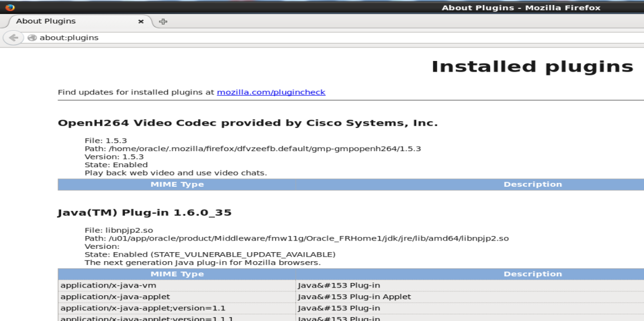The width and height of the screenshot is (644, 321).
Task: Click the OpenH264 table MIME Type header
Action: [177, 185]
